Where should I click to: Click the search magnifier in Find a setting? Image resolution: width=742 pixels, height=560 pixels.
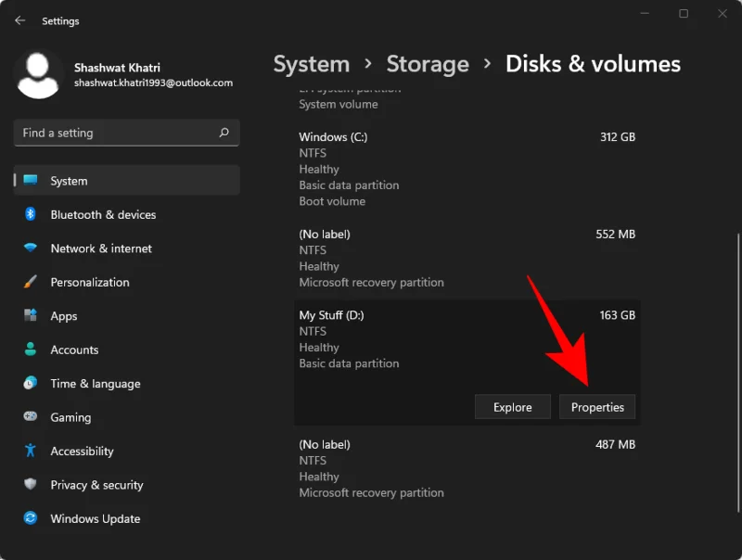[x=224, y=133]
